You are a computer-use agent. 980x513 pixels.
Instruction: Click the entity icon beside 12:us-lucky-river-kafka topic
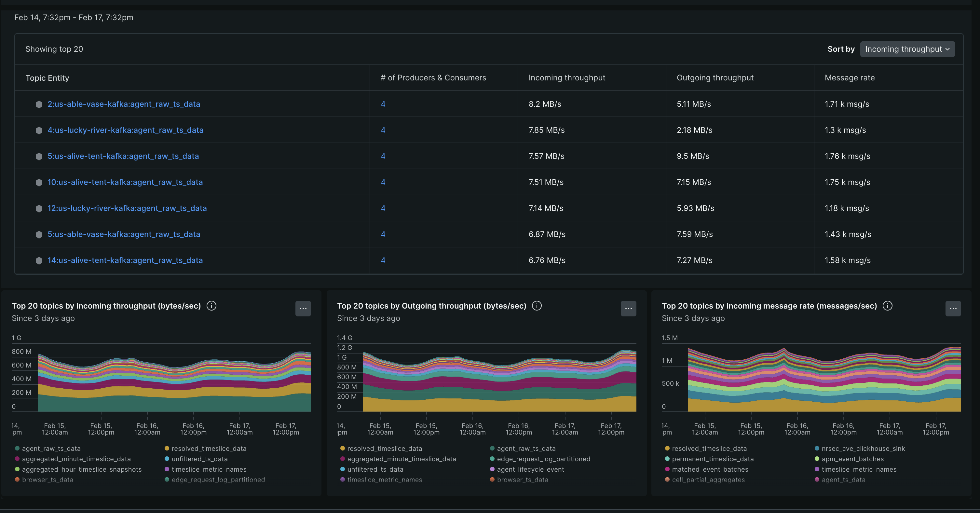click(x=39, y=208)
